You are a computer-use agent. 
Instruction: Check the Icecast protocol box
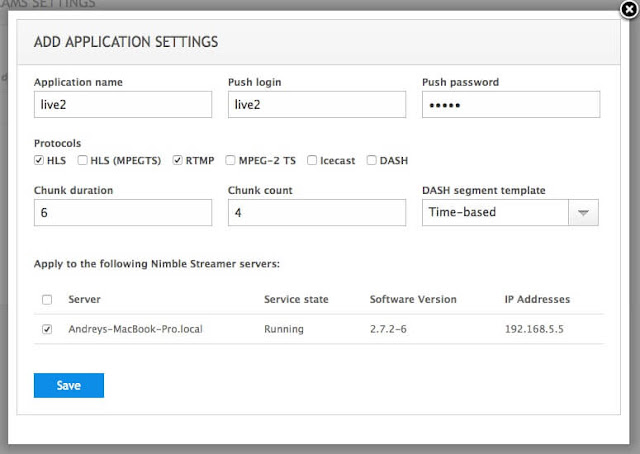[312, 160]
